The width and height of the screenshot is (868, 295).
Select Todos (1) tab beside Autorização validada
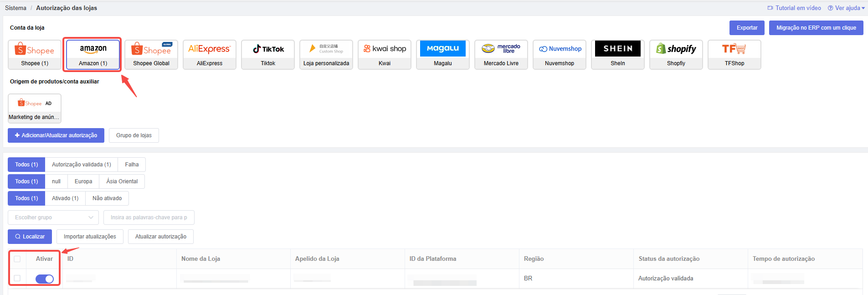[x=26, y=165]
